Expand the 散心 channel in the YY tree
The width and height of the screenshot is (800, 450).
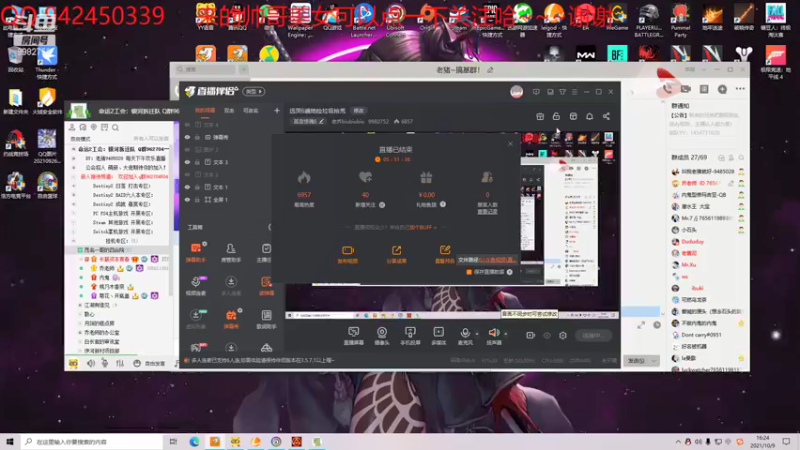pyautogui.click(x=80, y=314)
